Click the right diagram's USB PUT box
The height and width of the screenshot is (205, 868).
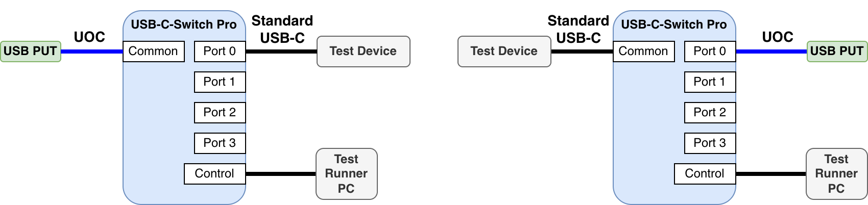pos(837,52)
